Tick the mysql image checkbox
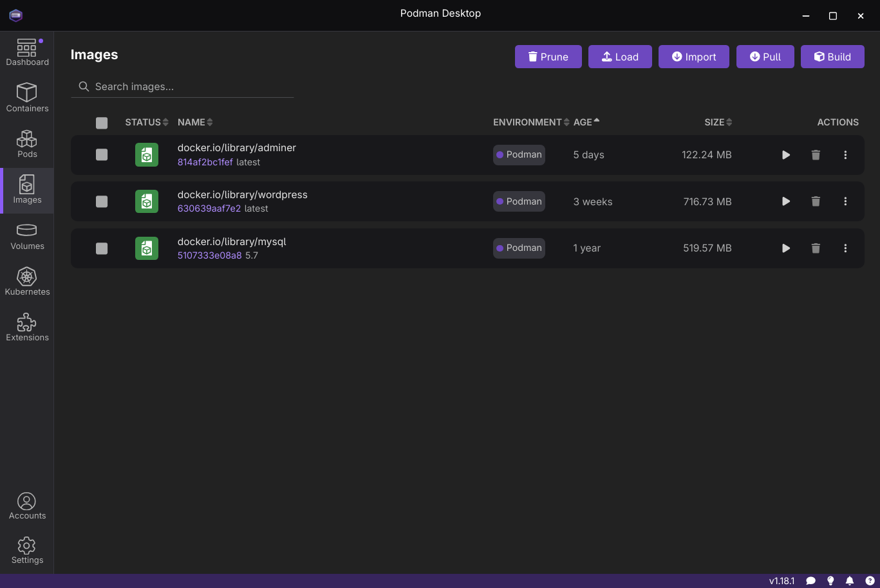 click(x=102, y=248)
